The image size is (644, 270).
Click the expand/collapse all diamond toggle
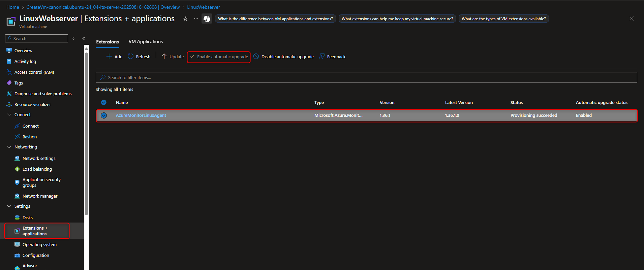pyautogui.click(x=73, y=38)
